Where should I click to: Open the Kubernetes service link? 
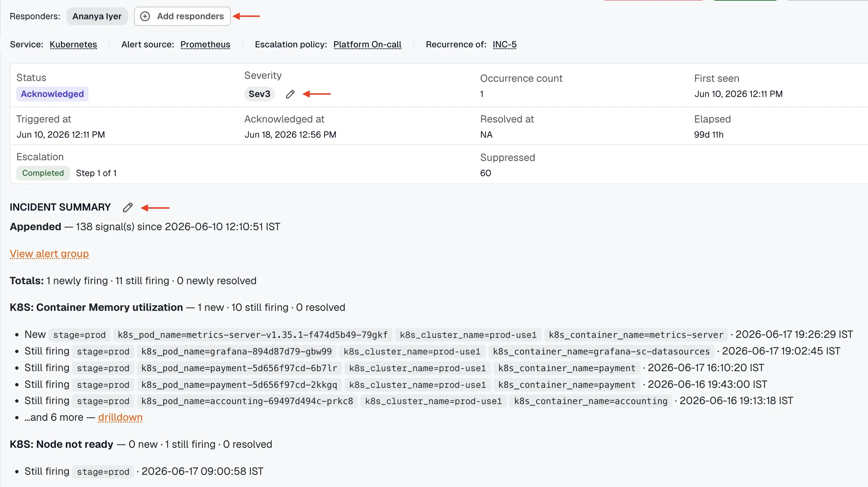(73, 44)
